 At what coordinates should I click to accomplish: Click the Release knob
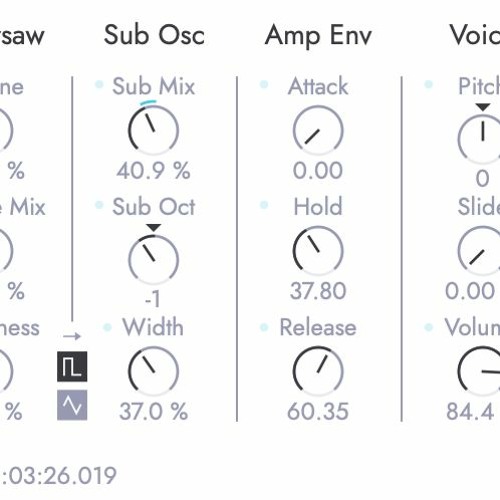[318, 371]
